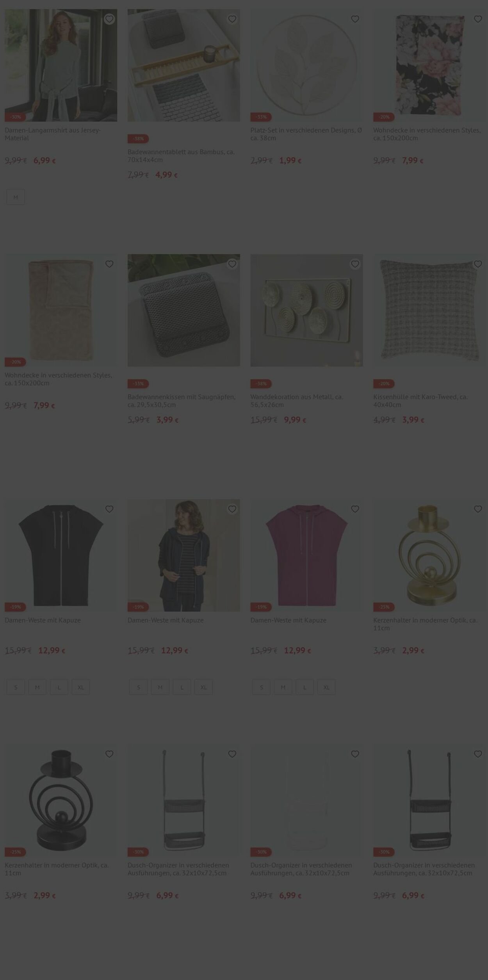The height and width of the screenshot is (980, 488).
Task: Heart the Kissenhülle mit Karo-Tweed
Action: click(x=478, y=264)
